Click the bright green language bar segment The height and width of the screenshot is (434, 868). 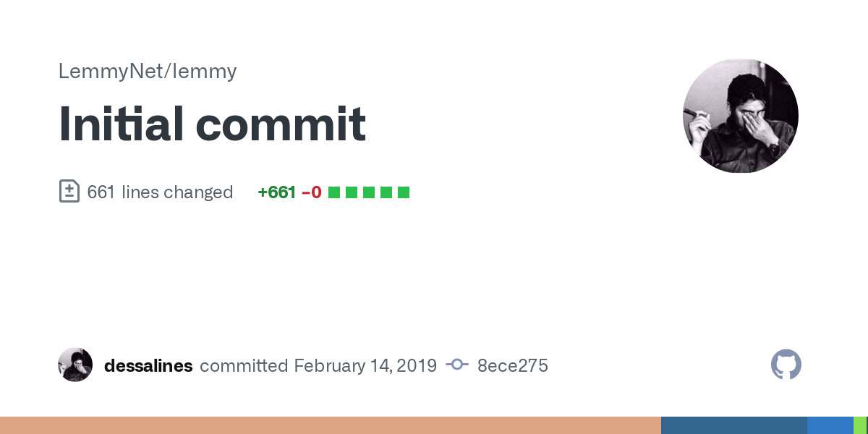[x=859, y=425]
